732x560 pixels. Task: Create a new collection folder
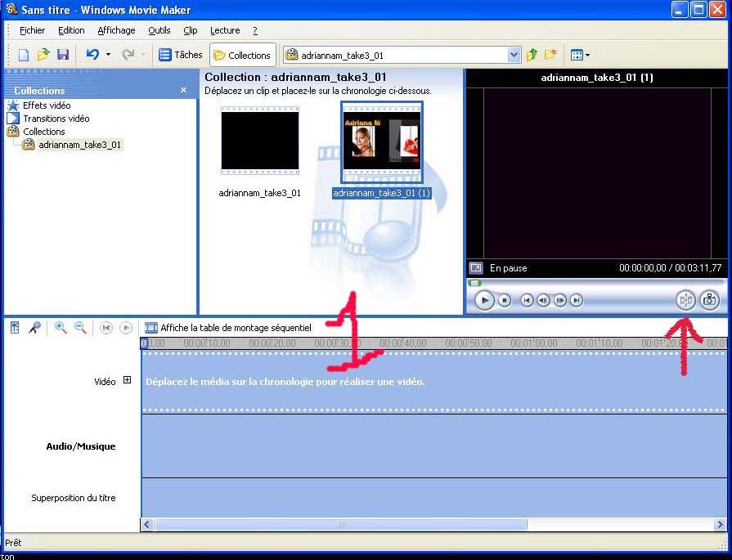pos(551,55)
